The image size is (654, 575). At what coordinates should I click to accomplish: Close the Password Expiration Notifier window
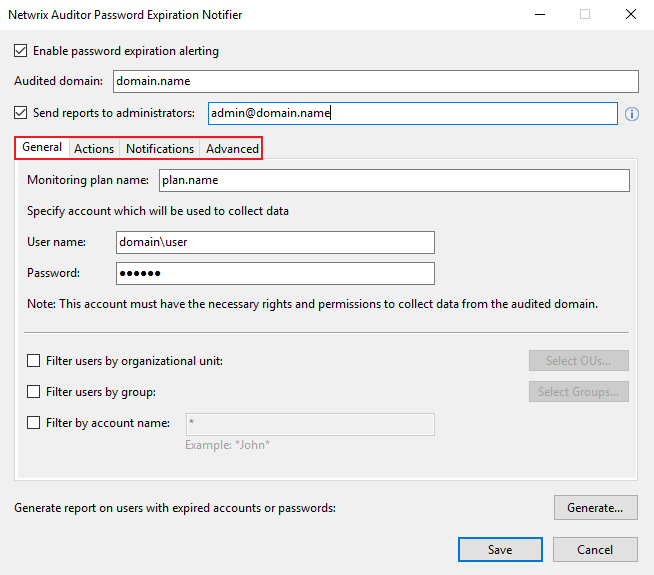pyautogui.click(x=630, y=15)
